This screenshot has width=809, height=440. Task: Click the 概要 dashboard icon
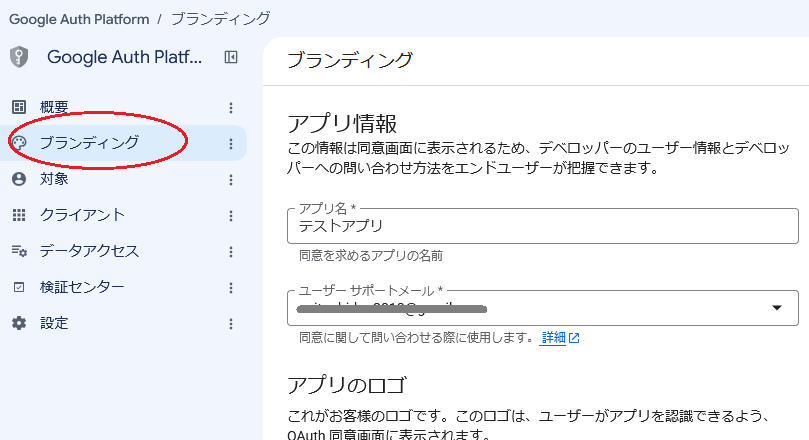19,107
